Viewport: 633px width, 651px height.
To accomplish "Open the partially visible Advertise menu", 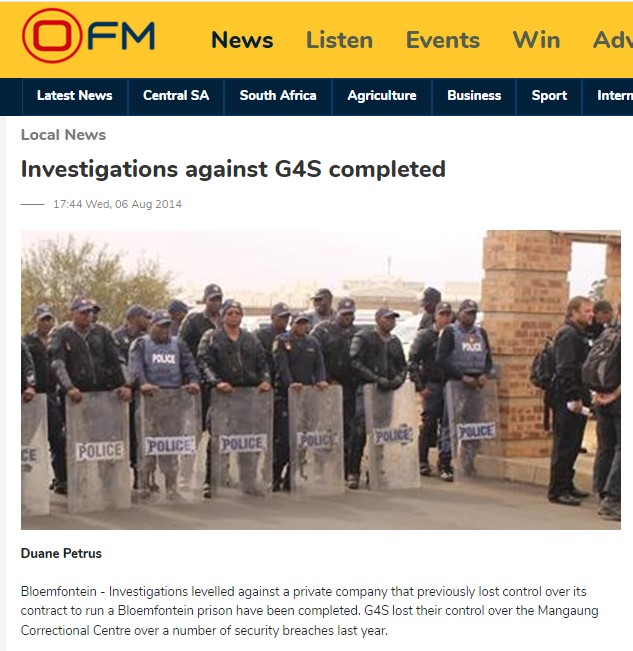I will pyautogui.click(x=613, y=40).
